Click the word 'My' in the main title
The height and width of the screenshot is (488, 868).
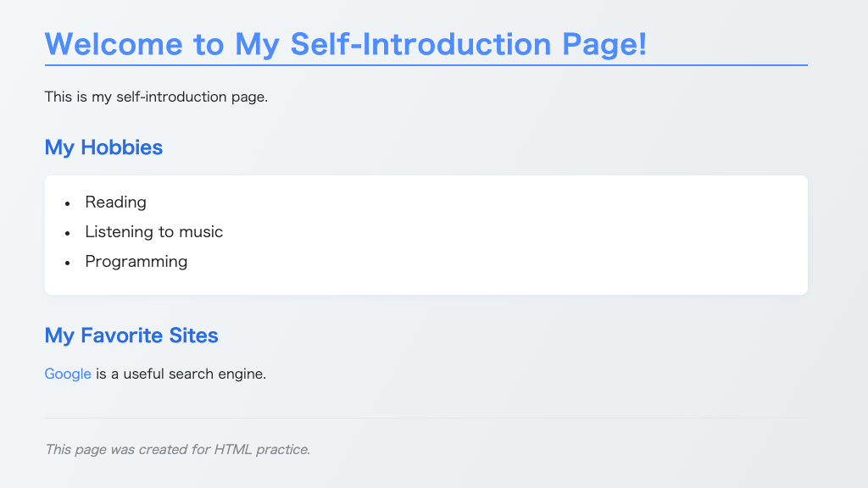coord(257,44)
